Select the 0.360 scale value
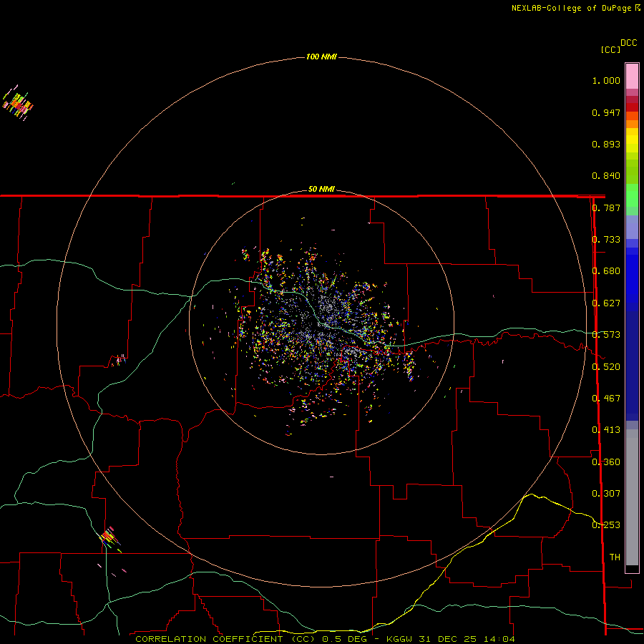The width and height of the screenshot is (644, 644). [x=606, y=462]
